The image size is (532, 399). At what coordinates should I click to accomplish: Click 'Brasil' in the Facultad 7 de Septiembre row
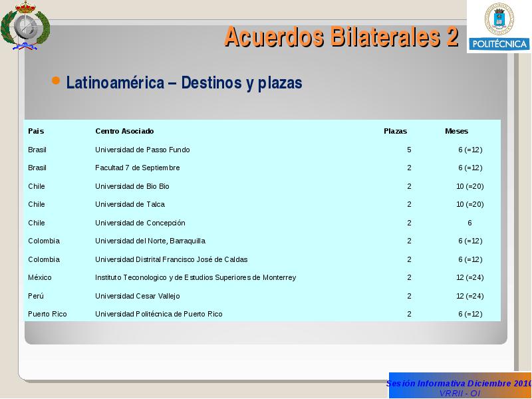pyautogui.click(x=37, y=168)
